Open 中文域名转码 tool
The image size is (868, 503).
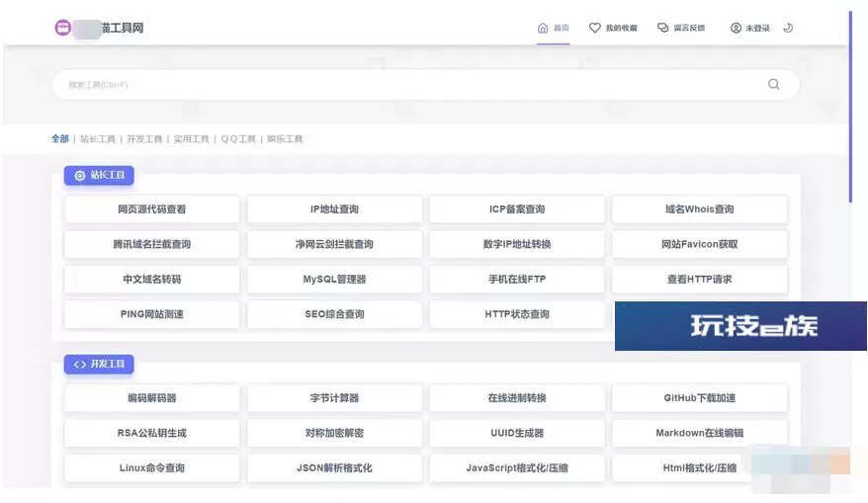pyautogui.click(x=151, y=279)
